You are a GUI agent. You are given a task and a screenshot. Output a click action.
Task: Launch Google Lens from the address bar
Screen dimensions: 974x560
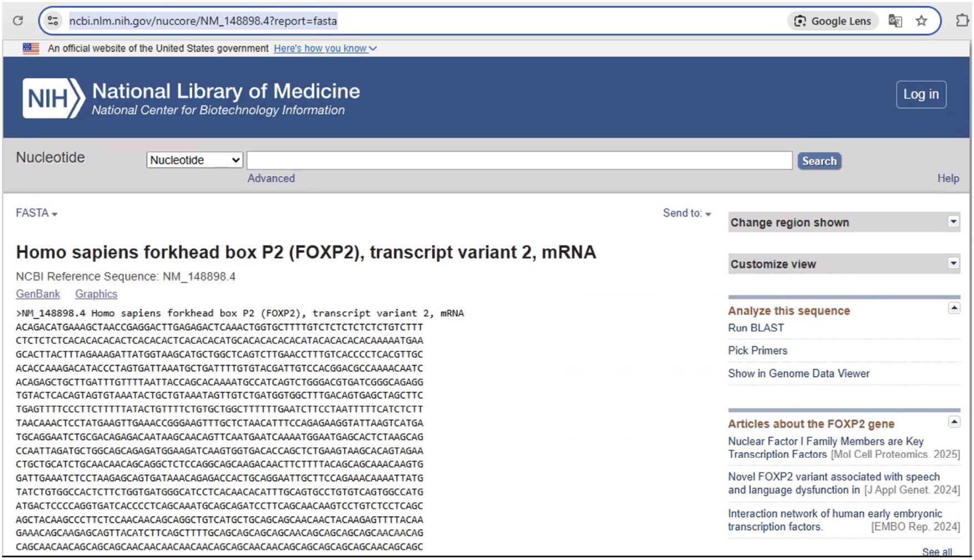pyautogui.click(x=832, y=21)
